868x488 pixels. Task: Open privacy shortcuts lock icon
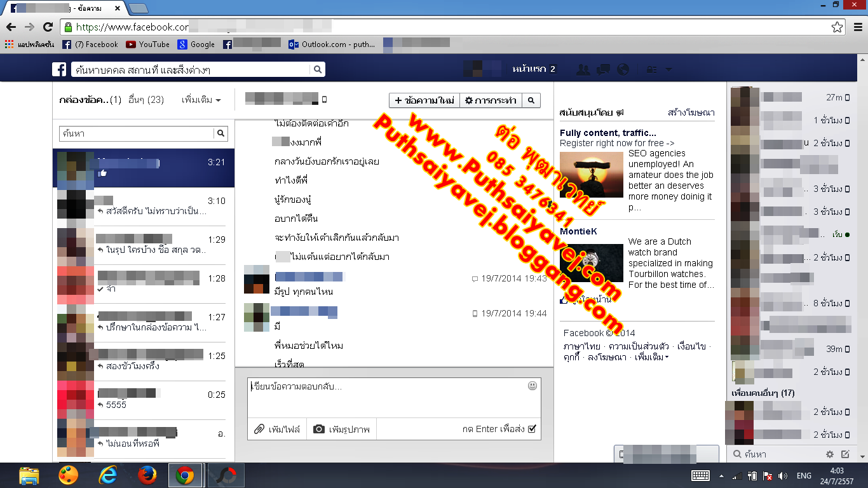(651, 69)
